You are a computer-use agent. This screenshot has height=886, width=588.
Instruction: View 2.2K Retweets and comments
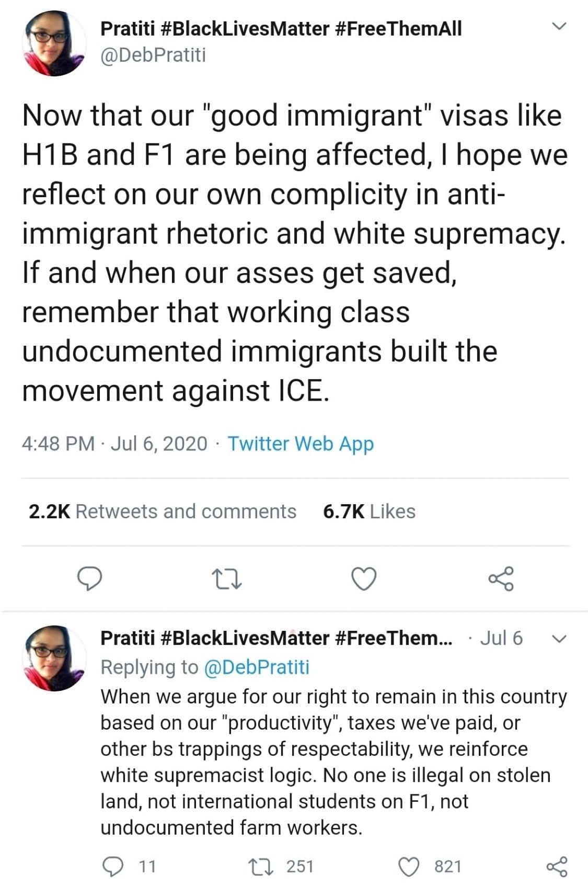coord(163,512)
